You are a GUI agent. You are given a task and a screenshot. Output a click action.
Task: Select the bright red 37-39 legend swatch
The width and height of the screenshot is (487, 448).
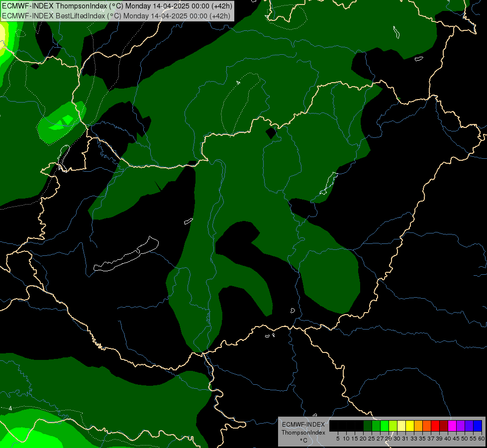(435, 426)
